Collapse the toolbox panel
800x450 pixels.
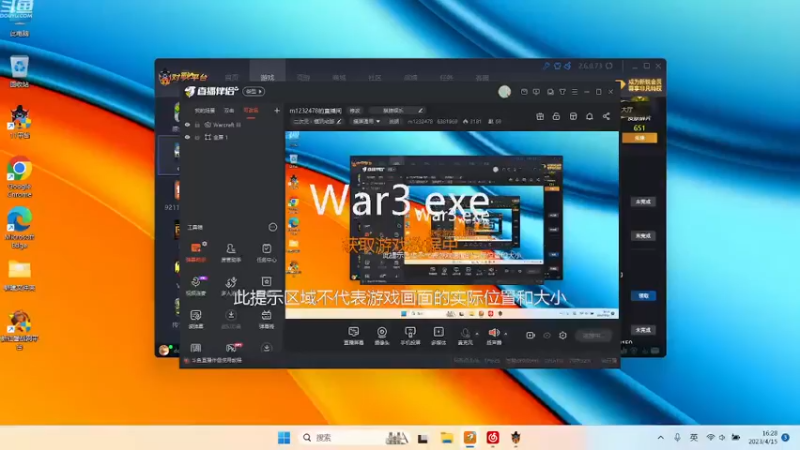tap(272, 227)
